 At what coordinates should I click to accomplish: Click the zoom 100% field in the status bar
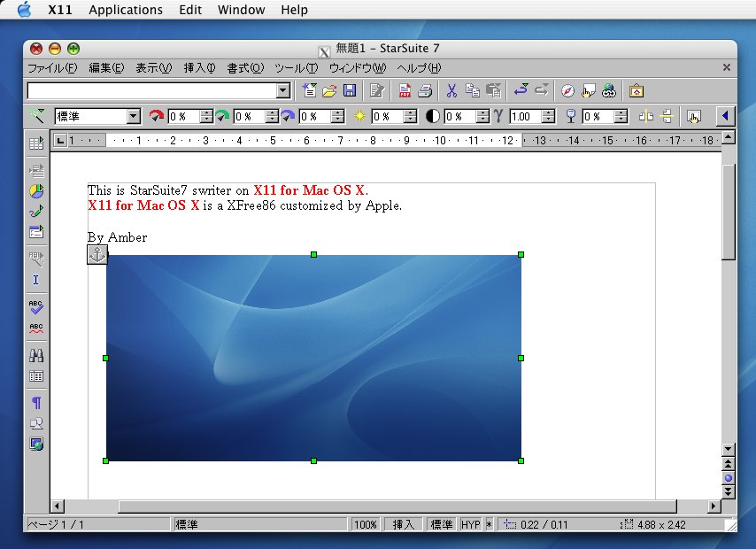366,524
